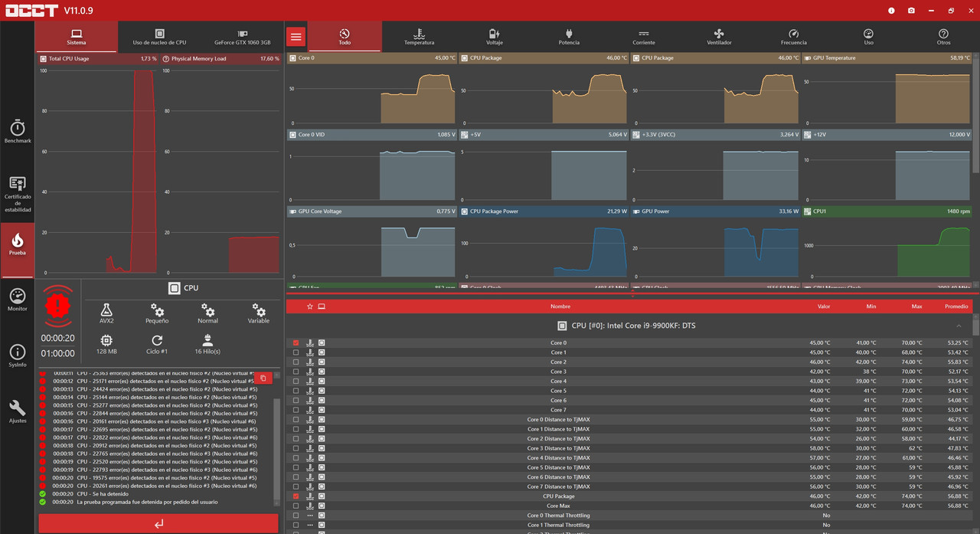Check Core 0 Distance to TjMAX checkbox
The width and height of the screenshot is (980, 534).
click(x=296, y=419)
